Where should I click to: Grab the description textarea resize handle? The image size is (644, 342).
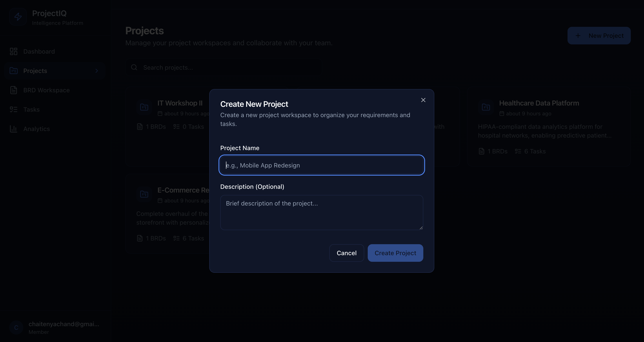pos(421,228)
